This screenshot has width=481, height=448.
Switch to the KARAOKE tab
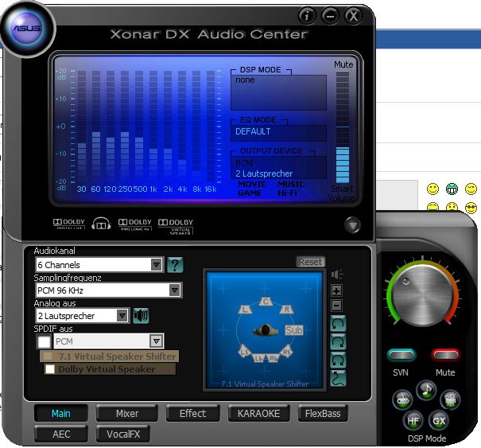point(258,413)
